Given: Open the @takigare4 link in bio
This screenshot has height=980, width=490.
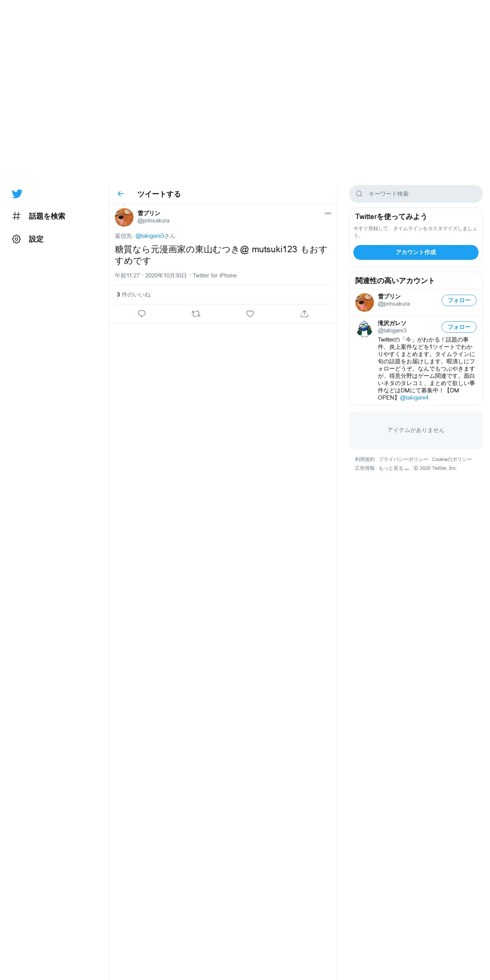Looking at the screenshot, I should 414,398.
